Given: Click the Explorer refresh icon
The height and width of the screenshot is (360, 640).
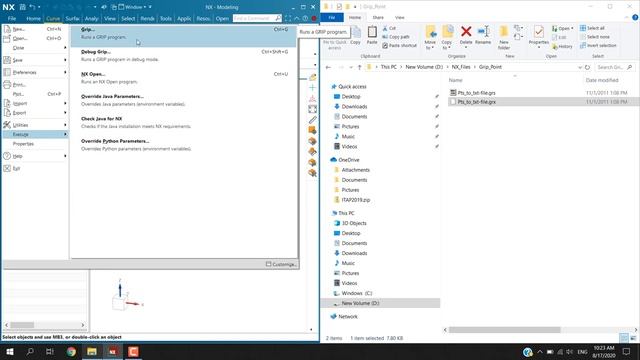Looking at the screenshot, I should click(x=587, y=67).
